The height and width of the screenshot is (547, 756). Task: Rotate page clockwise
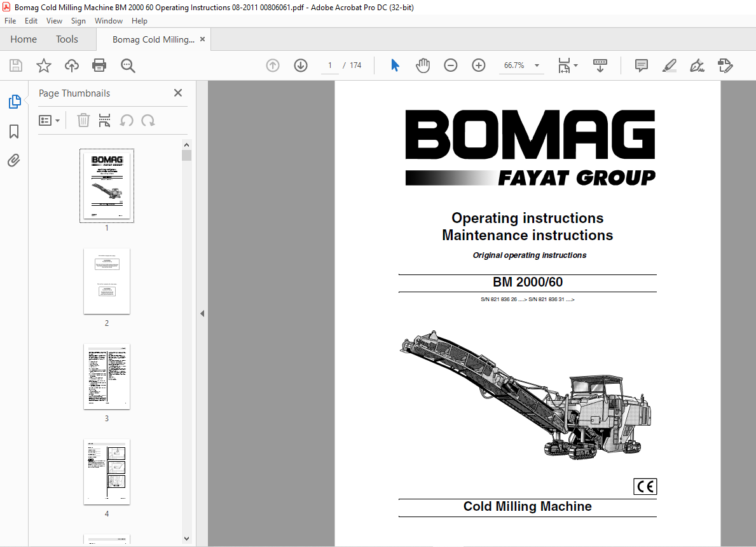pos(148,121)
